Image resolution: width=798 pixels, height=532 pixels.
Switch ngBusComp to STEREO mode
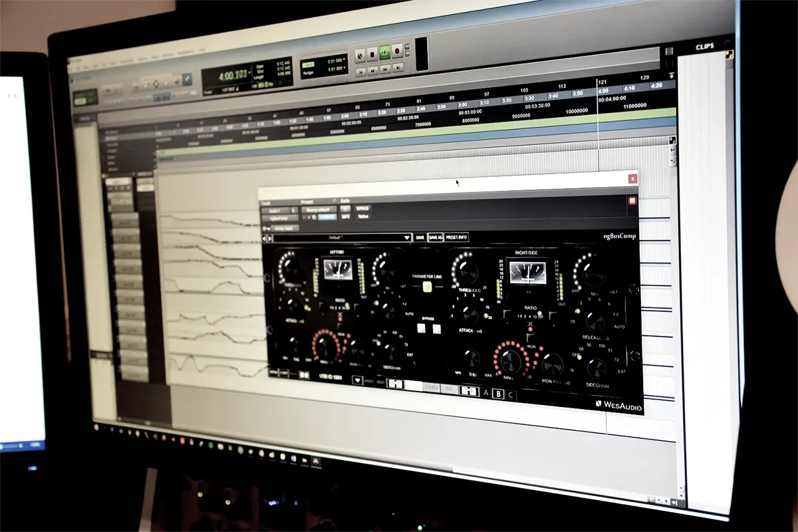pyautogui.click(x=431, y=388)
